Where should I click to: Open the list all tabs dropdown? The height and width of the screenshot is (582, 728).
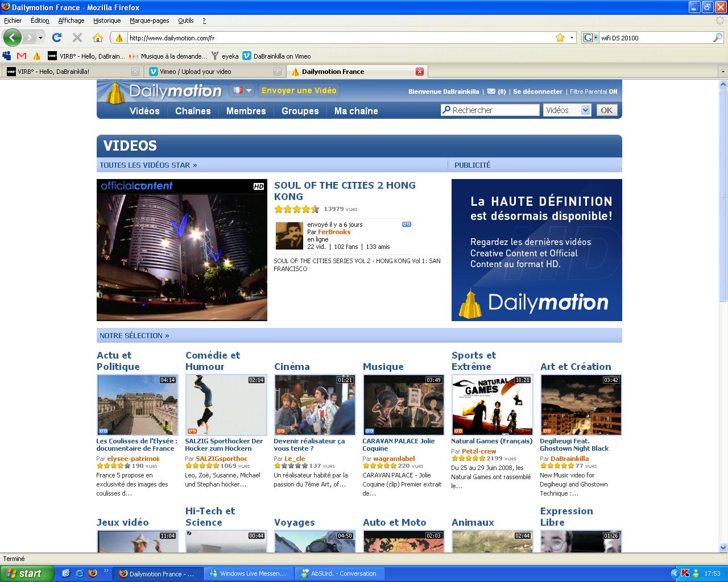(x=723, y=72)
